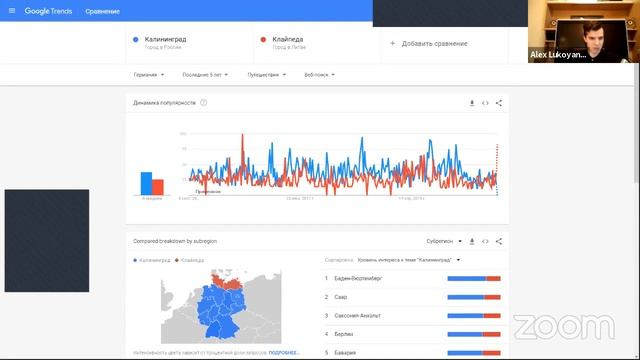Open the Путешествия category dropdown
The image size is (640, 360).
point(267,75)
